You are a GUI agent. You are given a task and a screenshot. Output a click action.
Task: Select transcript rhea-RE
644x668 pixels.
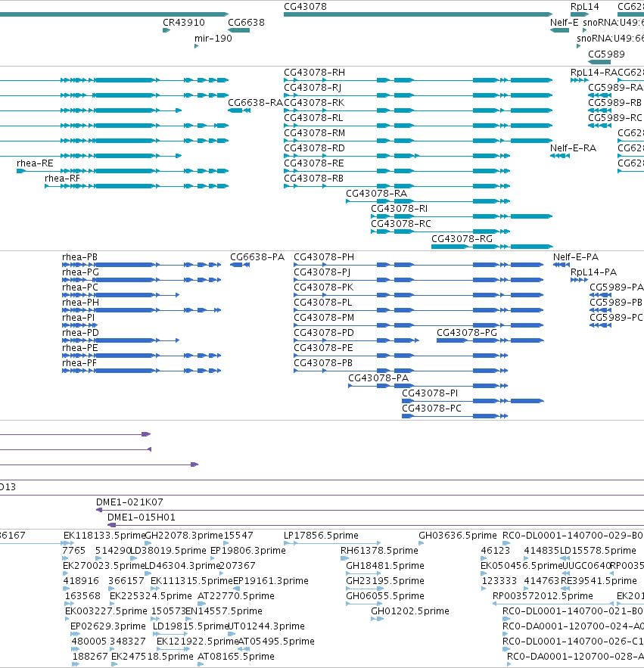coord(35,163)
